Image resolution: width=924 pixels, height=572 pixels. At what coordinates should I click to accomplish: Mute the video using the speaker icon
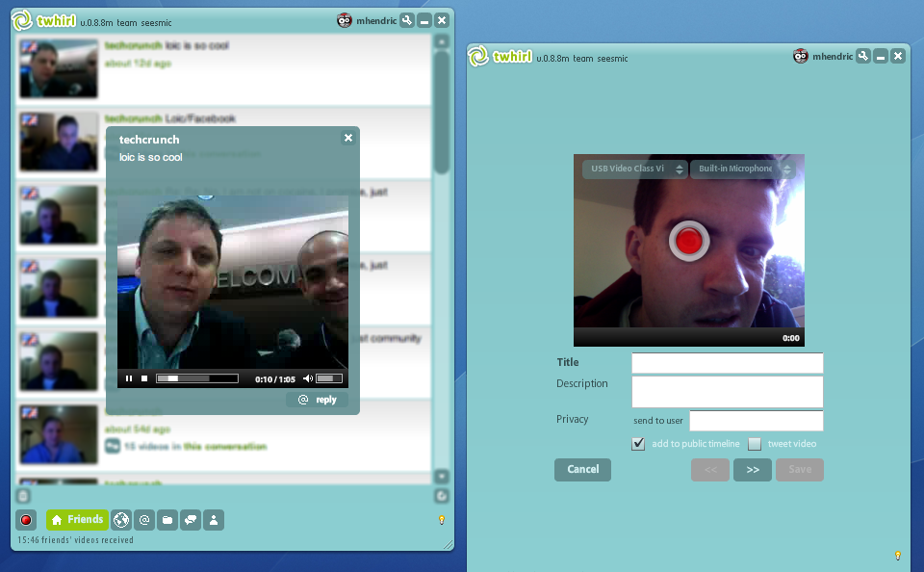point(308,378)
